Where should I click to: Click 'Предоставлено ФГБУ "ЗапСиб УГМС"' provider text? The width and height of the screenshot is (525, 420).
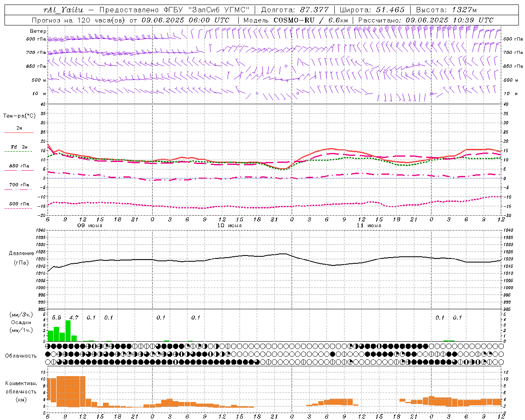[x=174, y=10]
